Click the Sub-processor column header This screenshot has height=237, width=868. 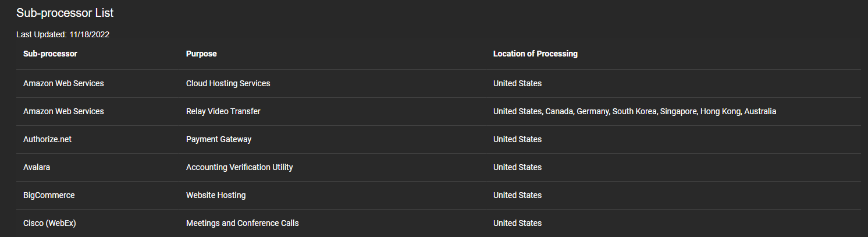pyautogui.click(x=50, y=54)
